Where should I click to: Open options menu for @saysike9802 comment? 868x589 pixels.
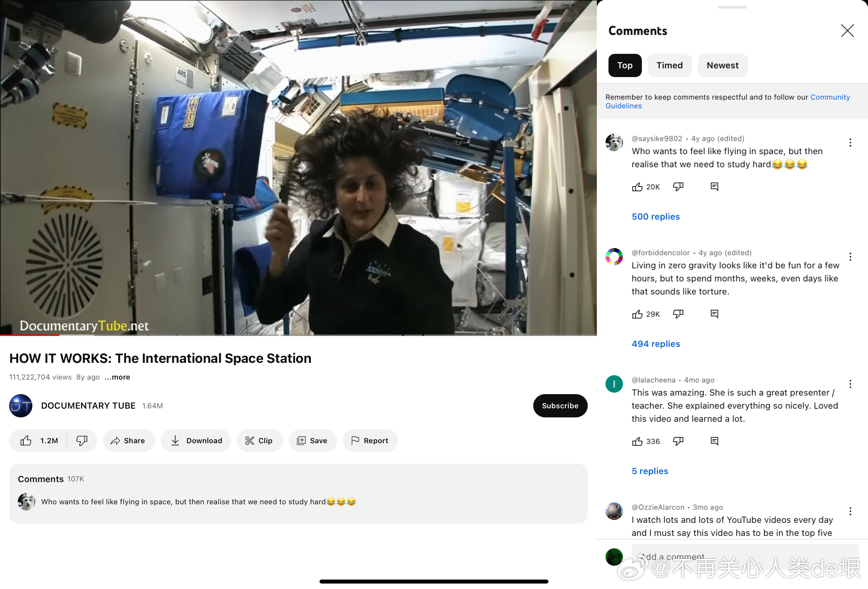pos(850,142)
